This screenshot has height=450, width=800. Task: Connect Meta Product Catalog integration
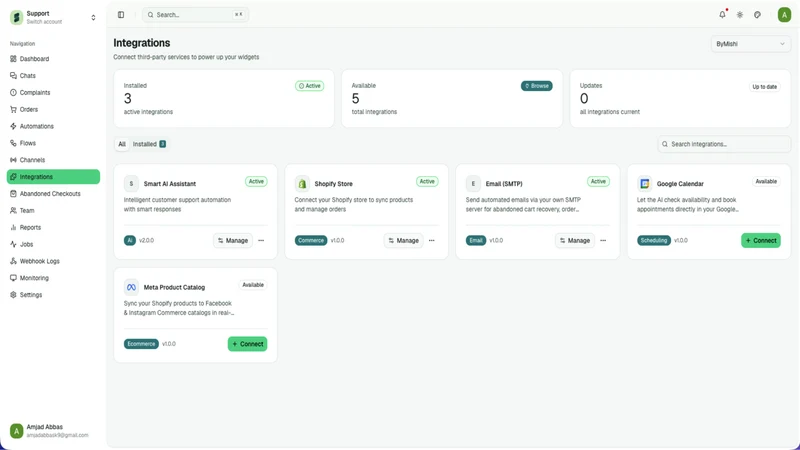(x=247, y=344)
